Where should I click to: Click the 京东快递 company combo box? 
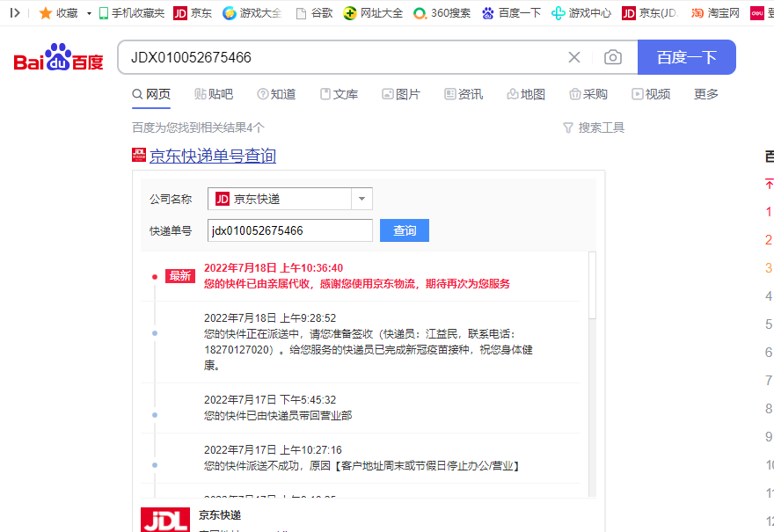[x=290, y=199]
